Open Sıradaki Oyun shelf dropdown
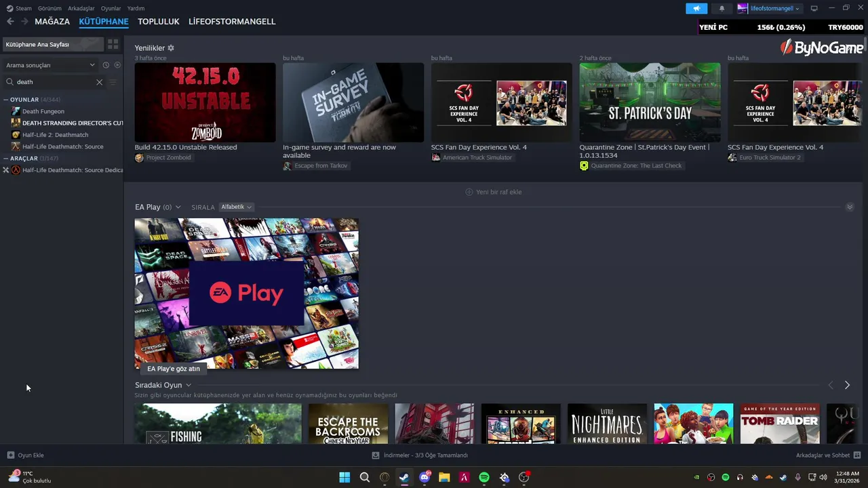The height and width of the screenshot is (488, 868). point(189,385)
